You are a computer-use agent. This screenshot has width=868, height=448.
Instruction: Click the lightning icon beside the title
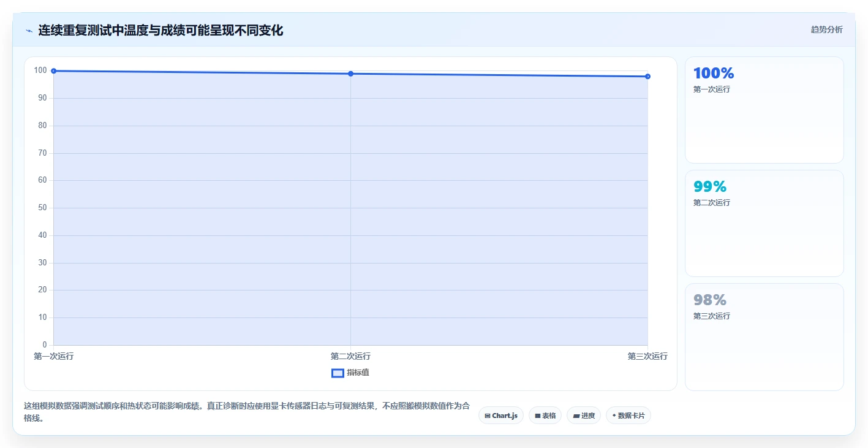pos(29,31)
